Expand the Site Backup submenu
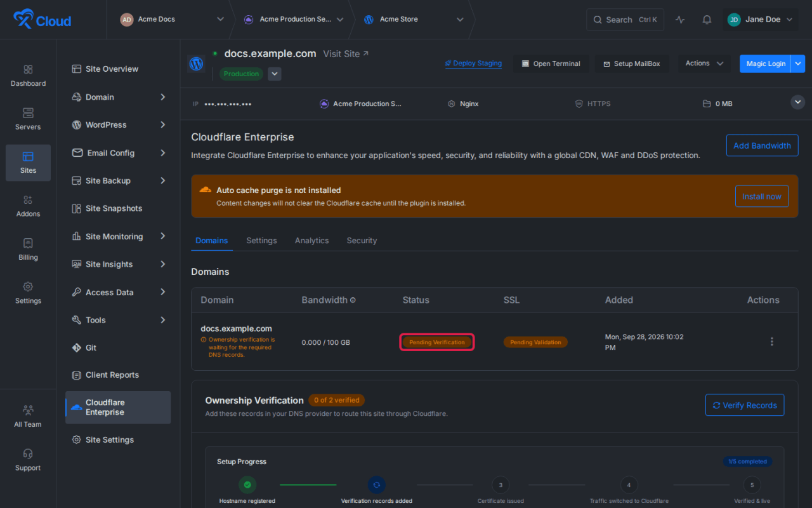The height and width of the screenshot is (508, 812). [x=163, y=181]
